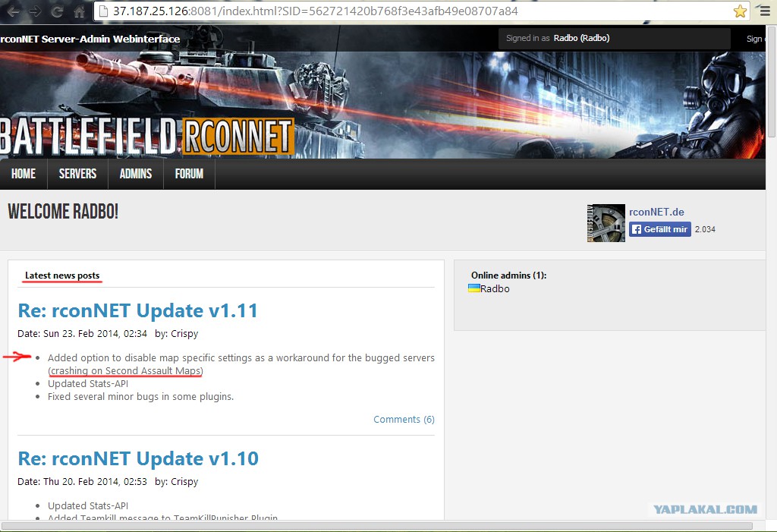Viewport: 777px width, 532px height.
Task: Click 'Fixed several minor bugs in some plugins.'
Action: (140, 397)
